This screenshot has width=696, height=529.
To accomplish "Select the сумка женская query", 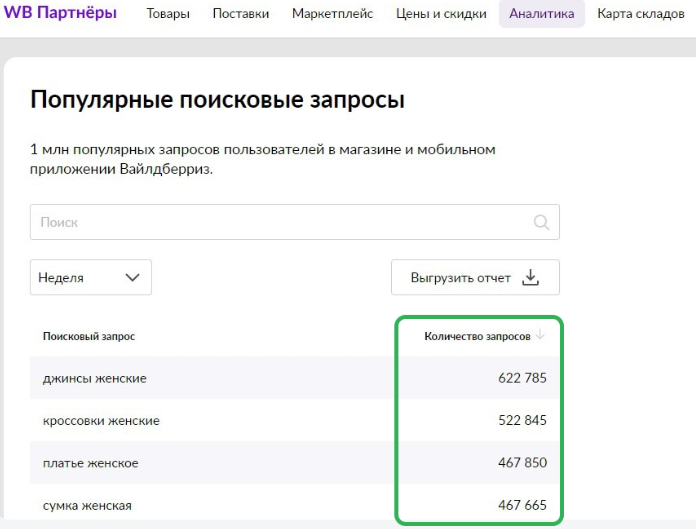I will pyautogui.click(x=87, y=505).
